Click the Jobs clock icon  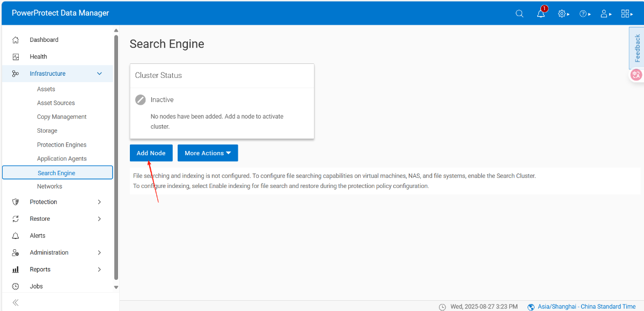(x=16, y=286)
